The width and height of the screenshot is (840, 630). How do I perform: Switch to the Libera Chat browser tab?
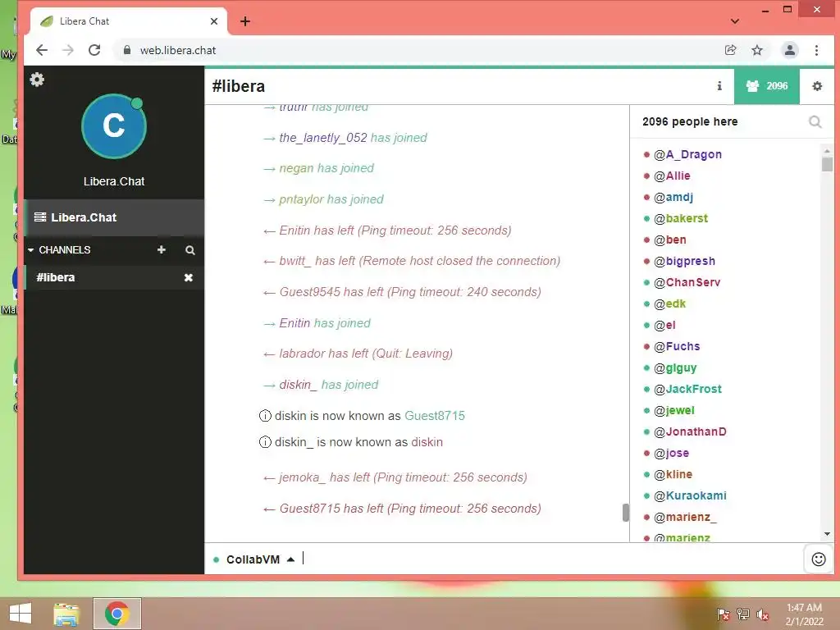coord(129,21)
